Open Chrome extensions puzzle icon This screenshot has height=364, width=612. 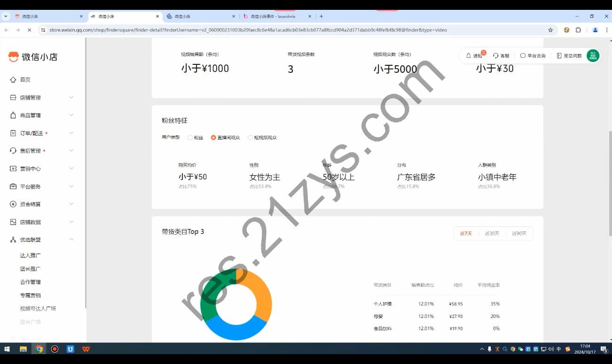tap(578, 30)
